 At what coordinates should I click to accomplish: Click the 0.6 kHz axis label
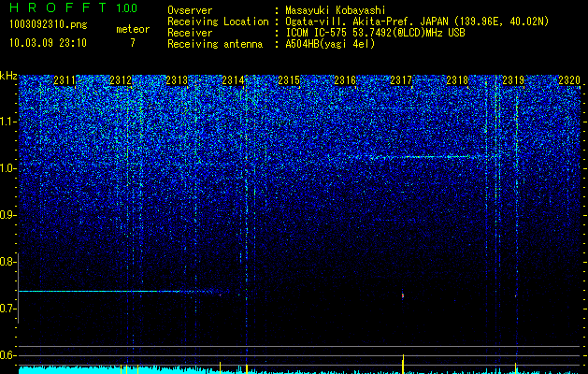coord(7,355)
